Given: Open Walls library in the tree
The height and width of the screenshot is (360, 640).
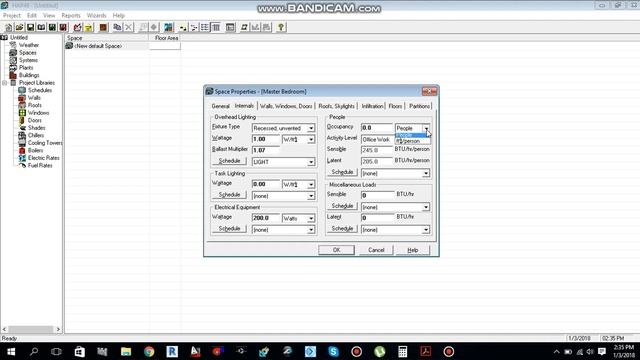Looking at the screenshot, I should click(x=34, y=98).
